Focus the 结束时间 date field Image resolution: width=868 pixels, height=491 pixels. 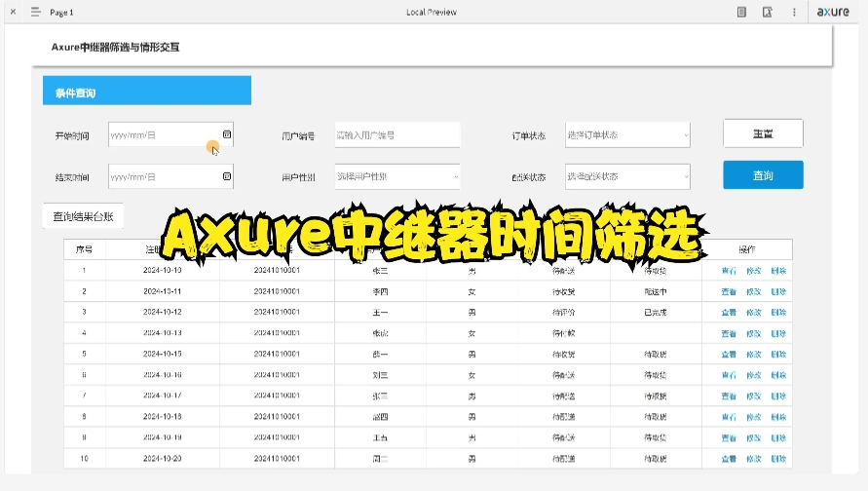point(171,176)
